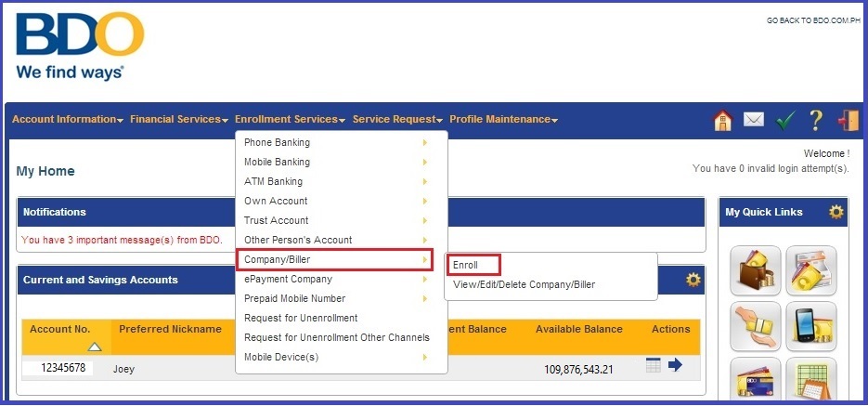Click the blue arrow action for Joey
Image resolution: width=868 pixels, height=406 pixels.
point(675,365)
